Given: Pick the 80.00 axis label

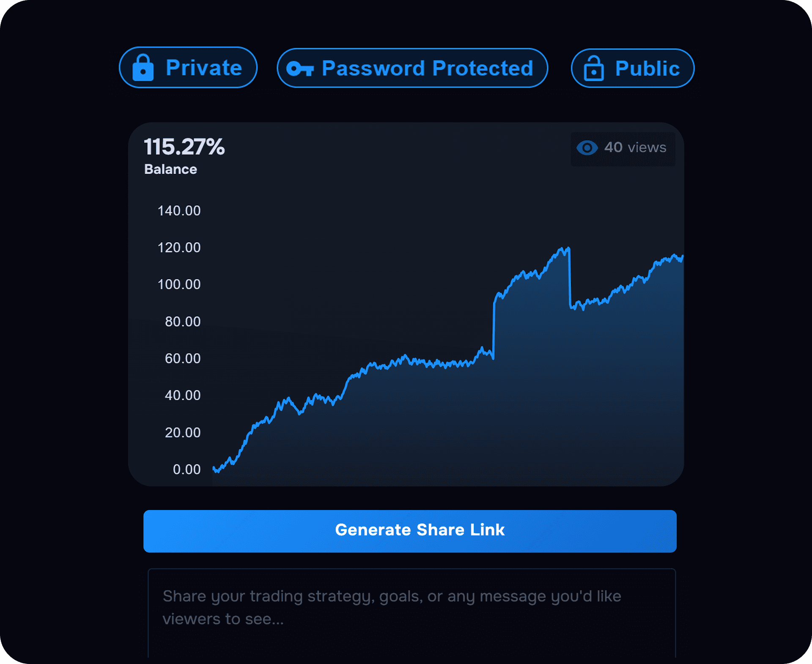Looking at the screenshot, I should tap(183, 321).
